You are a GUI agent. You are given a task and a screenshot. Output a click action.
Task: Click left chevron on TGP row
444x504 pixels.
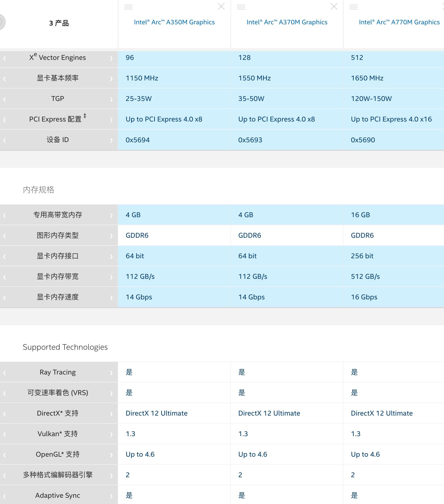[x=5, y=99]
